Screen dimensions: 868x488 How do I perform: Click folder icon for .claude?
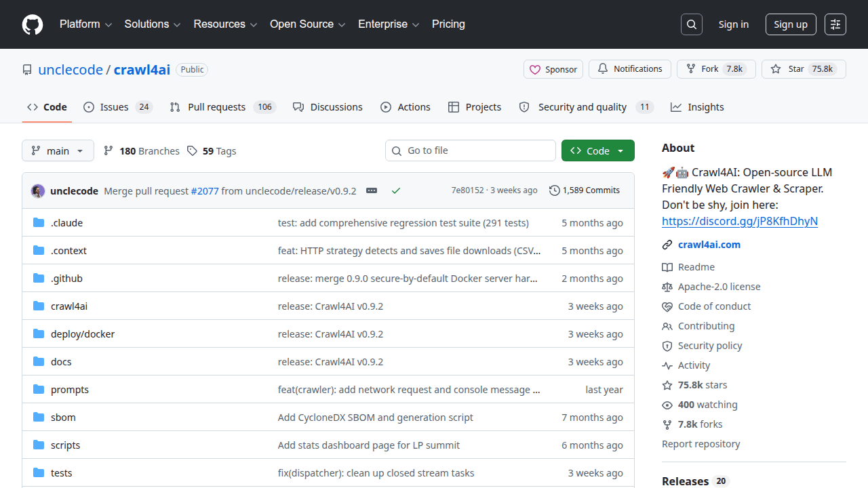click(39, 222)
